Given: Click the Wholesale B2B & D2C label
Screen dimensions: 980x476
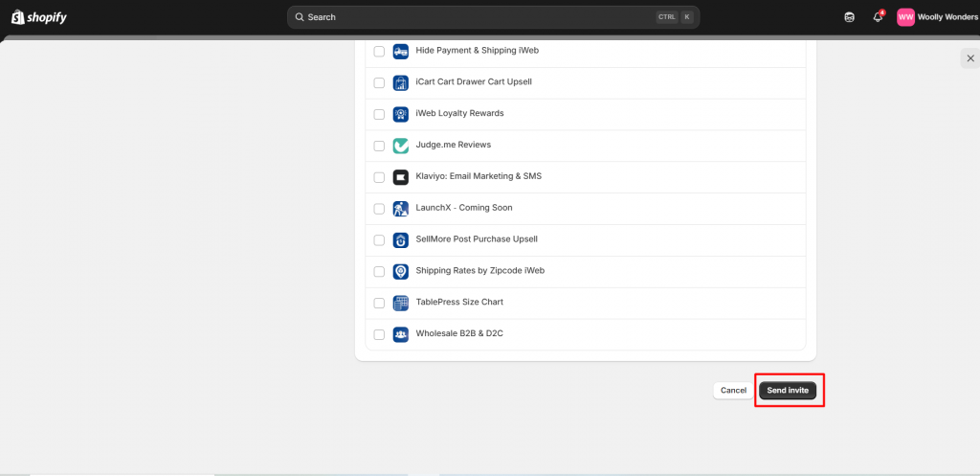Looking at the screenshot, I should tap(459, 333).
